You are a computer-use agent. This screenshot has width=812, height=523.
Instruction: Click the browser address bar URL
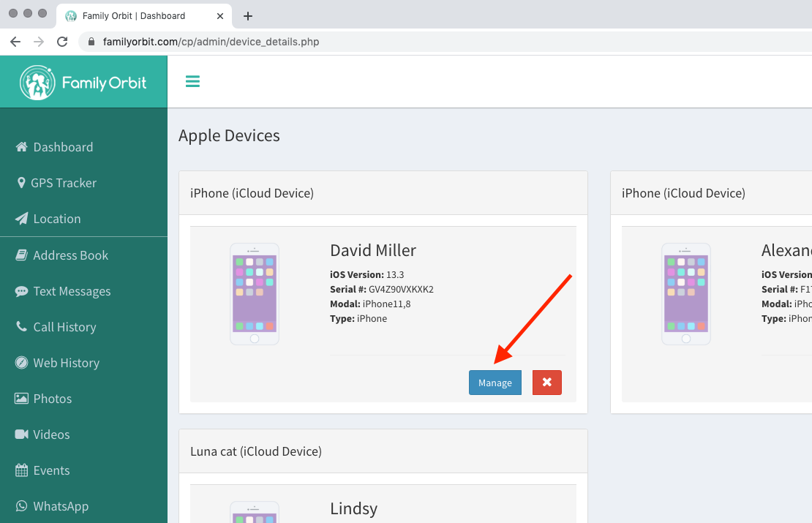point(211,42)
